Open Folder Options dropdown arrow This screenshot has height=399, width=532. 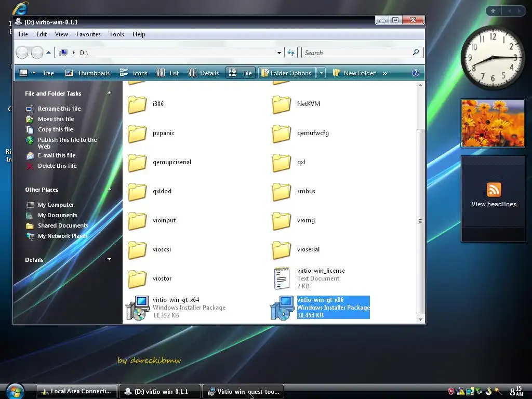click(321, 73)
